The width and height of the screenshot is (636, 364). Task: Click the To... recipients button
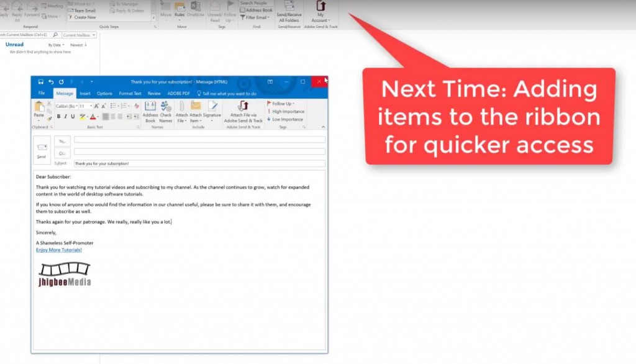62,141
